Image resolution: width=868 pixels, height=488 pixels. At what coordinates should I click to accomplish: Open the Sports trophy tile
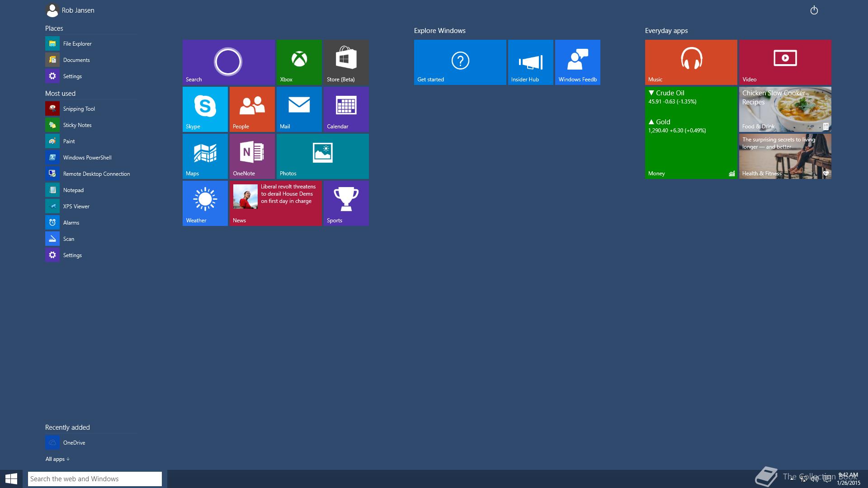coord(346,203)
